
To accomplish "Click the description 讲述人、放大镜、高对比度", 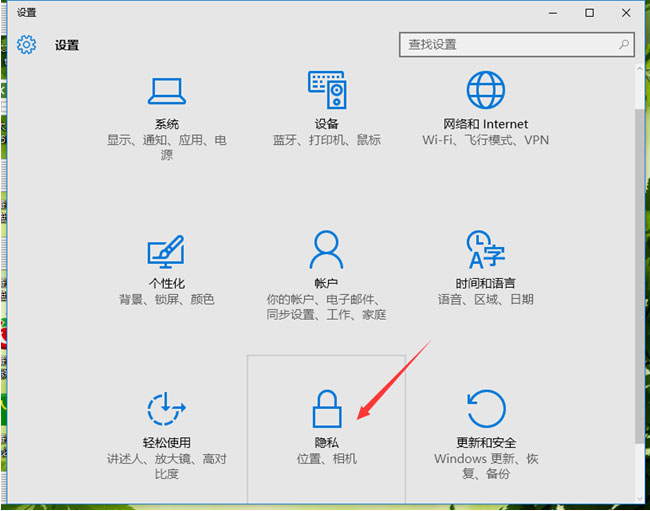I will tap(167, 466).
